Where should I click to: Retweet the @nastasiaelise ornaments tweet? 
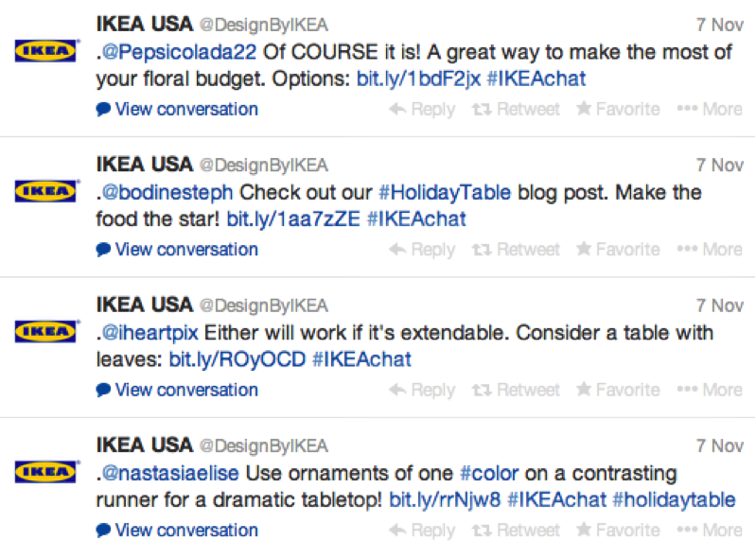click(516, 531)
